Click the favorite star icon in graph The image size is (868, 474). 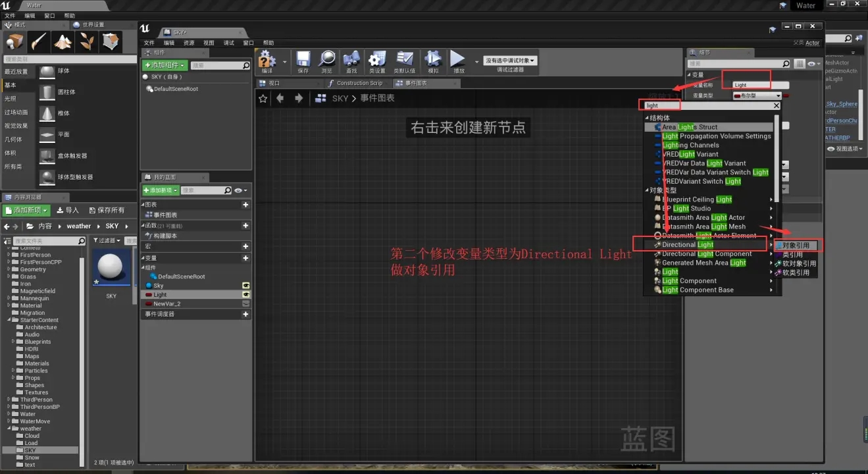point(263,98)
